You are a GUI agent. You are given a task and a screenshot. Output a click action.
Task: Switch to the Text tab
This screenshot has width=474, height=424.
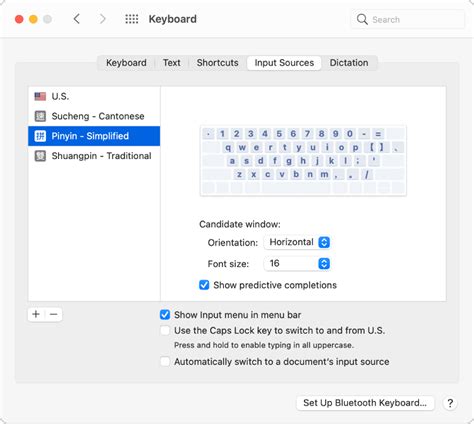[x=172, y=63]
